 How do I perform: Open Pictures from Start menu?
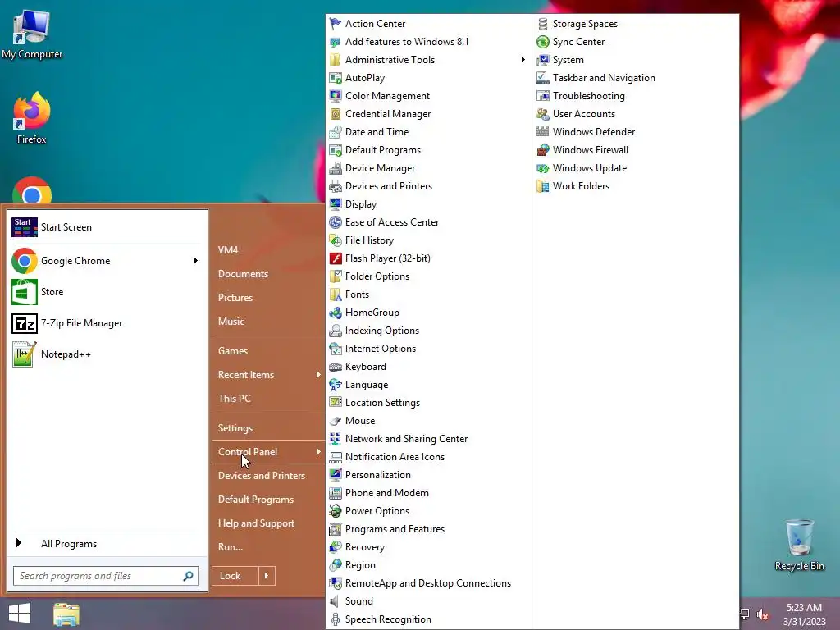pos(235,298)
